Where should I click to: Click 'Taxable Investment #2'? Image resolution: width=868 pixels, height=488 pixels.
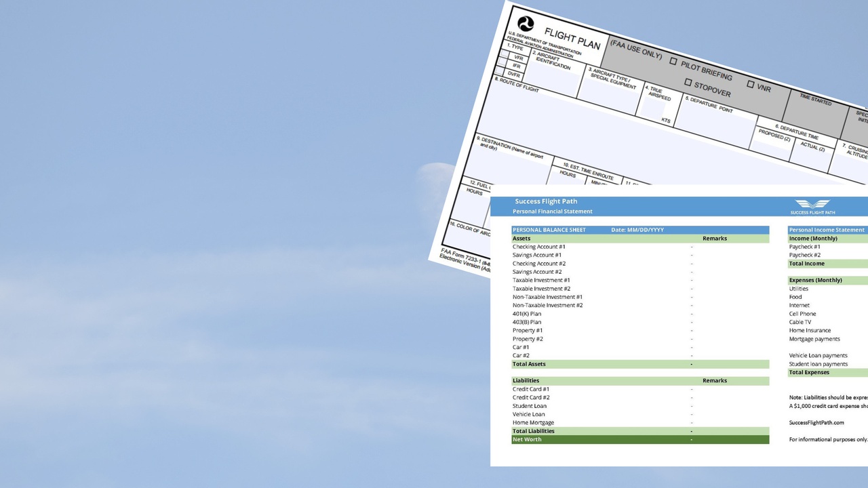[541, 289]
